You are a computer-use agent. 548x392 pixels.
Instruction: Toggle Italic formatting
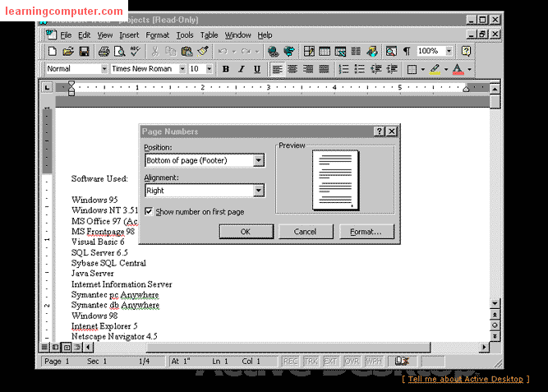click(242, 69)
